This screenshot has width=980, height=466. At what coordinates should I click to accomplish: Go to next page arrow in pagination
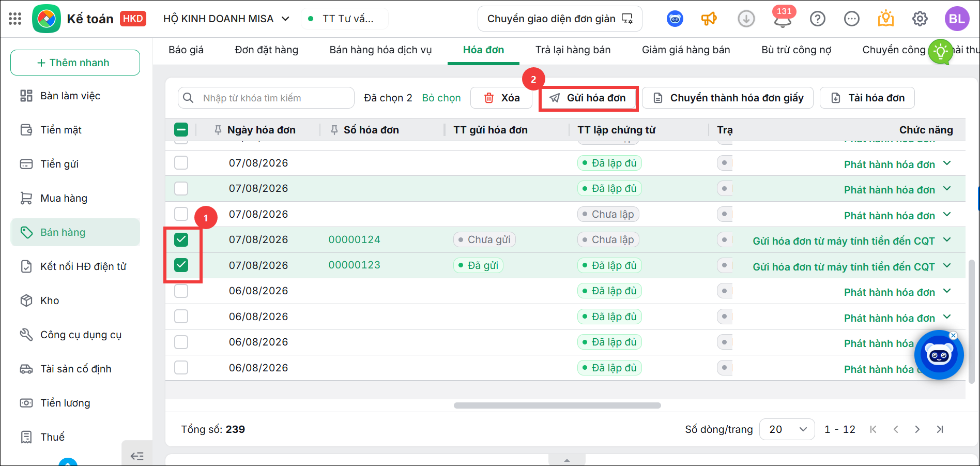[917, 429]
